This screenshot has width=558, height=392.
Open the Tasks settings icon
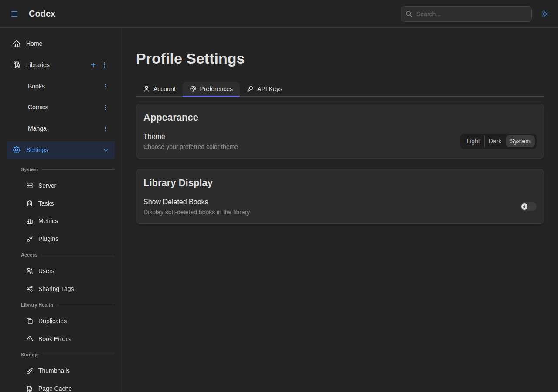point(29,203)
